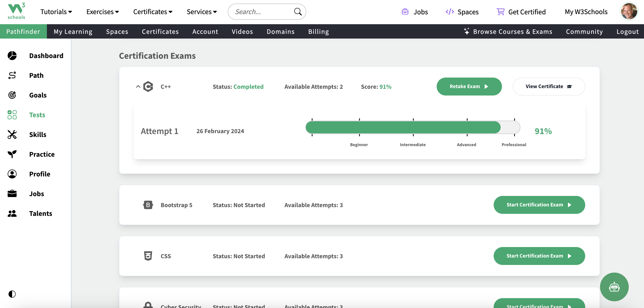644x308 pixels.
Task: Open the Goals target icon
Action: 12,95
